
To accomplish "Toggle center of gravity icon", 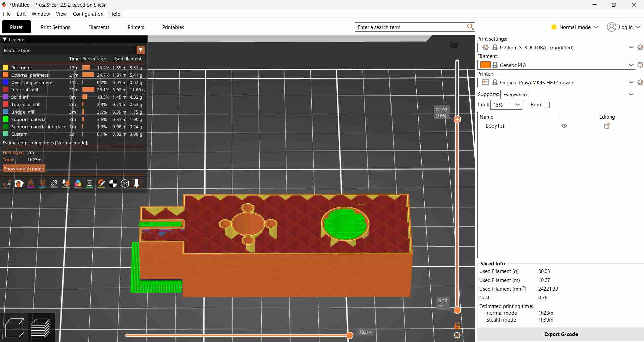I will 113,183.
